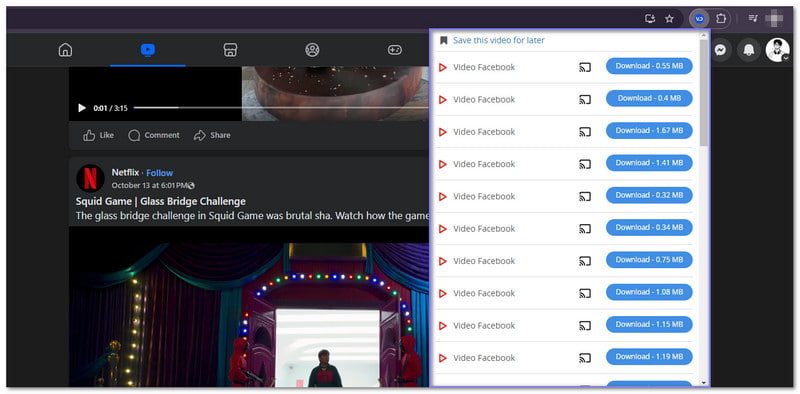Click the popup scrollbar down arrow

click(x=704, y=382)
